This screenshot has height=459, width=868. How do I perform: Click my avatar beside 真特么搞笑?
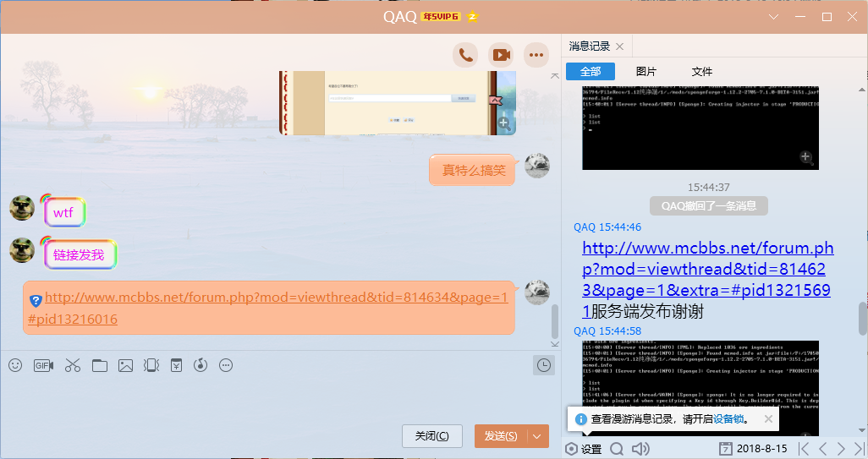click(537, 166)
